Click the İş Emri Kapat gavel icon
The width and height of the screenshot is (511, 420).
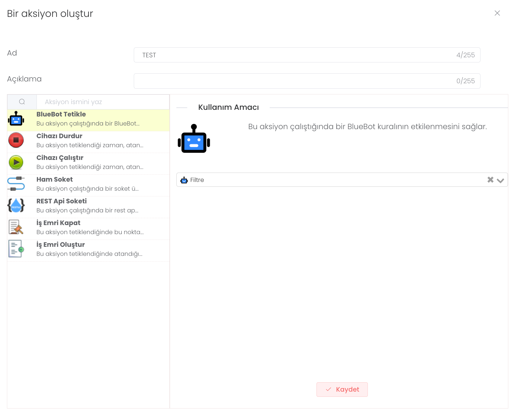pos(16,227)
